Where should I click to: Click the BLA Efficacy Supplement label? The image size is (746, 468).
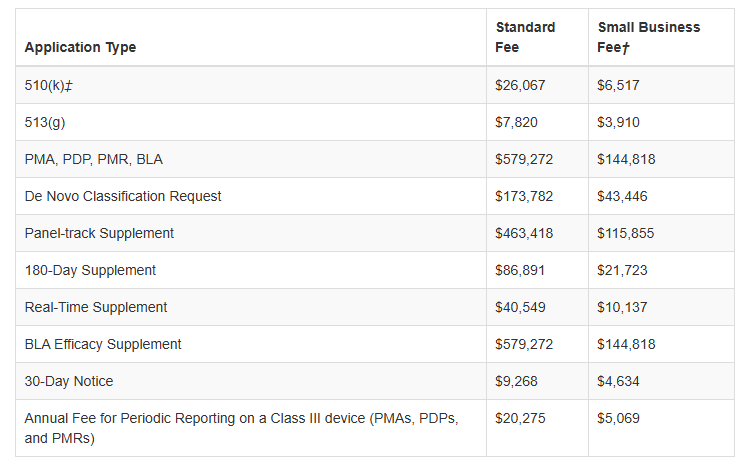coord(103,344)
